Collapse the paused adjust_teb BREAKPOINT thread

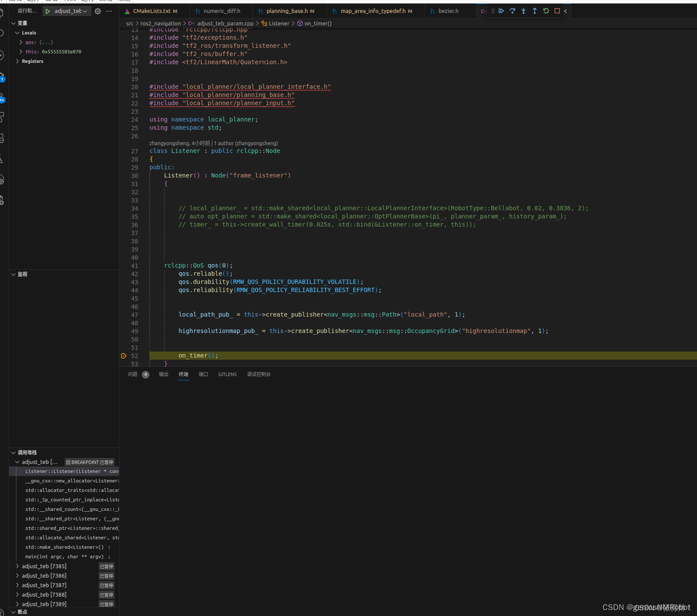point(17,462)
